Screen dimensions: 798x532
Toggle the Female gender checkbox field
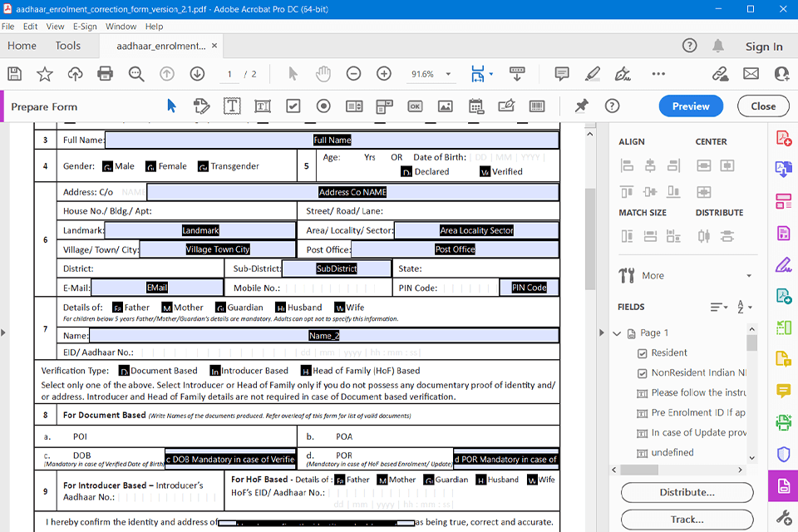pyautogui.click(x=150, y=166)
